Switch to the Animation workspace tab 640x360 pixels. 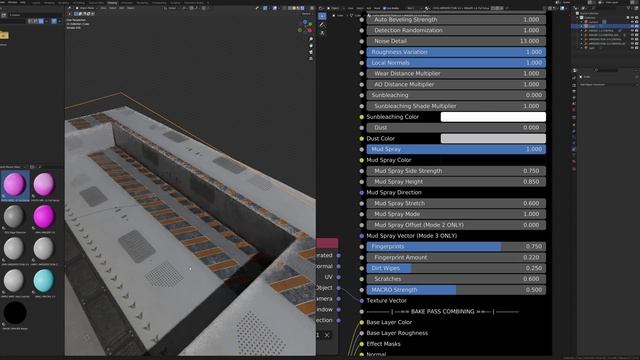coord(126,3)
